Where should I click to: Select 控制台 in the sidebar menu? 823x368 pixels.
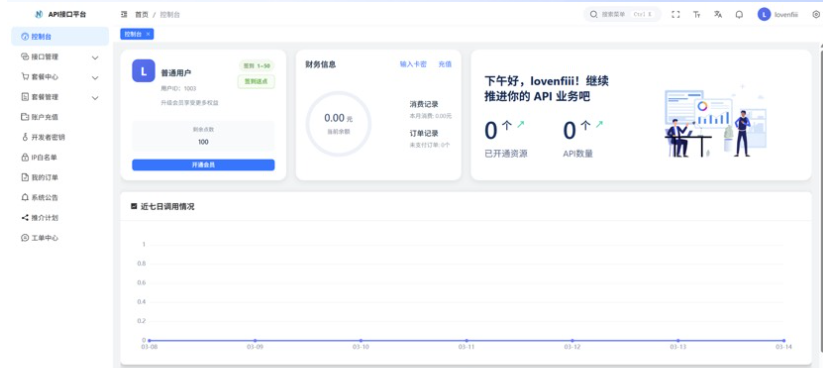pyautogui.click(x=60, y=37)
